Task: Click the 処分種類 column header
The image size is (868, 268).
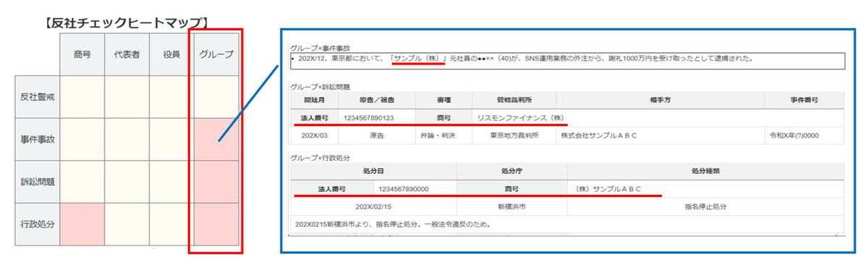Action: pos(705,171)
